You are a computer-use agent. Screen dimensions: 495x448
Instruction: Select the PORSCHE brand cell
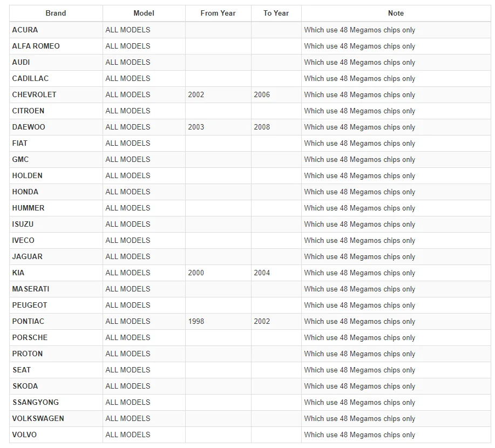pyautogui.click(x=30, y=337)
